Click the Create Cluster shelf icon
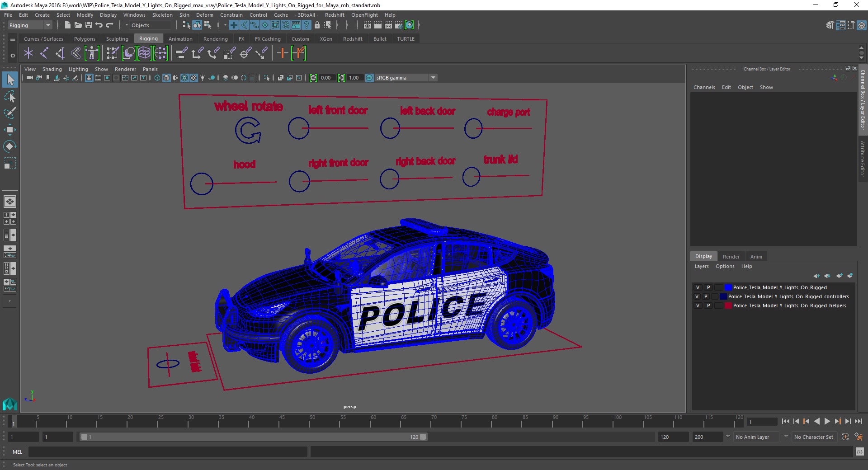The width and height of the screenshot is (868, 470). [x=160, y=53]
